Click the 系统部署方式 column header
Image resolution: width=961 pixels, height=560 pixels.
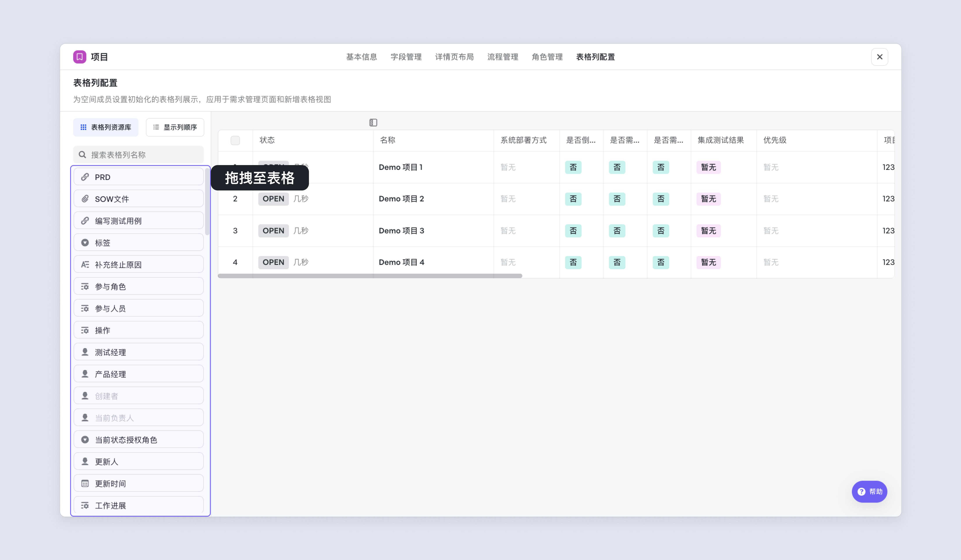[x=526, y=140]
